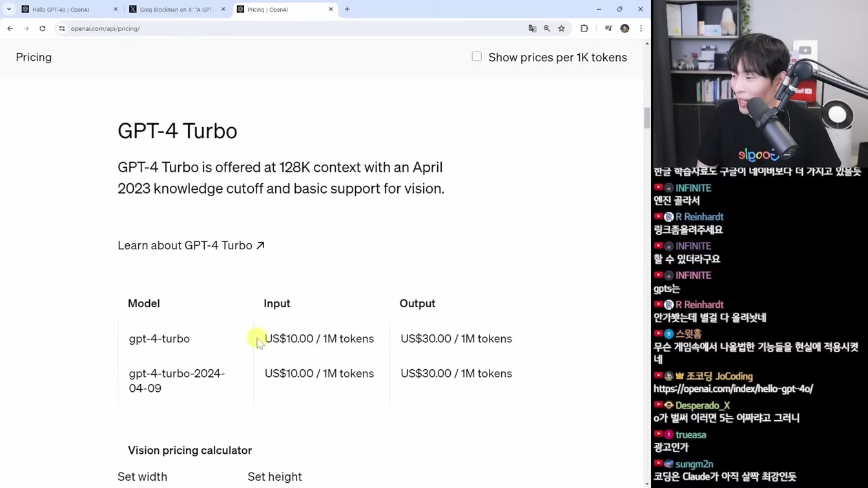Click the external arrow next to Learn about GPT-4 Turbo
The width and height of the screenshot is (868, 488).
260,245
